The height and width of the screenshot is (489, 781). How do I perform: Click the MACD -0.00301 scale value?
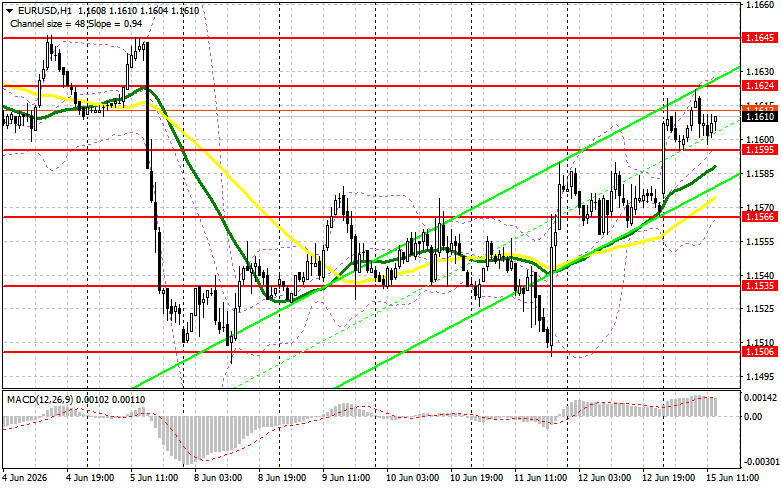pyautogui.click(x=760, y=462)
